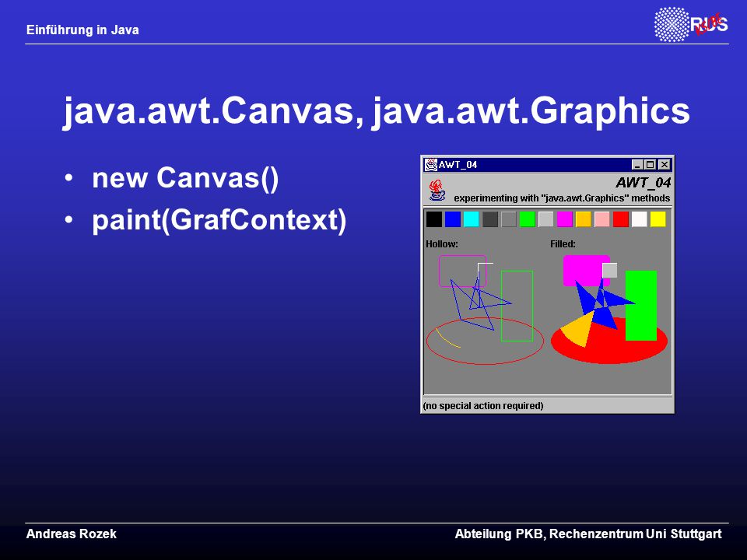Click "Abteilung PKB, Rechenzentrum Uni Stuttgart" footer
The width and height of the screenshot is (747, 560).
588,534
